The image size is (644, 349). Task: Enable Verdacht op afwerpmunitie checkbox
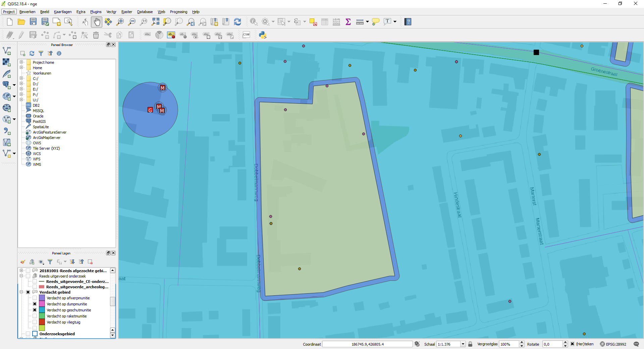pyautogui.click(x=35, y=298)
